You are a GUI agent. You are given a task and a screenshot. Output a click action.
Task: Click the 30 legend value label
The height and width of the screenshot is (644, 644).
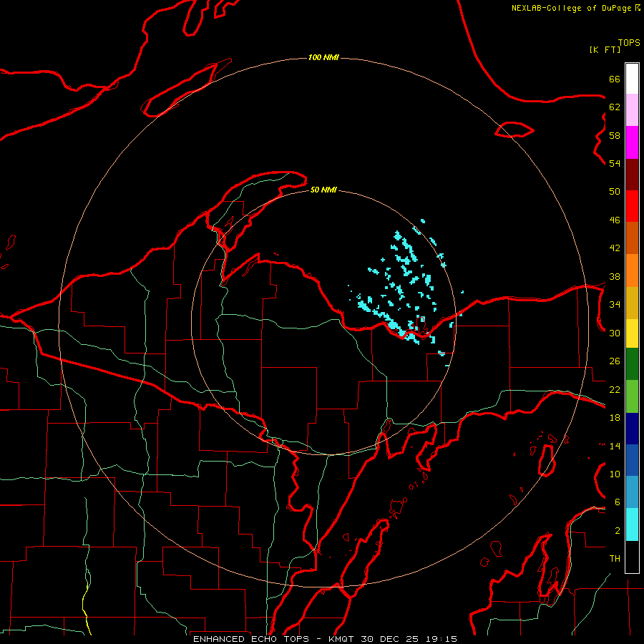pos(615,333)
